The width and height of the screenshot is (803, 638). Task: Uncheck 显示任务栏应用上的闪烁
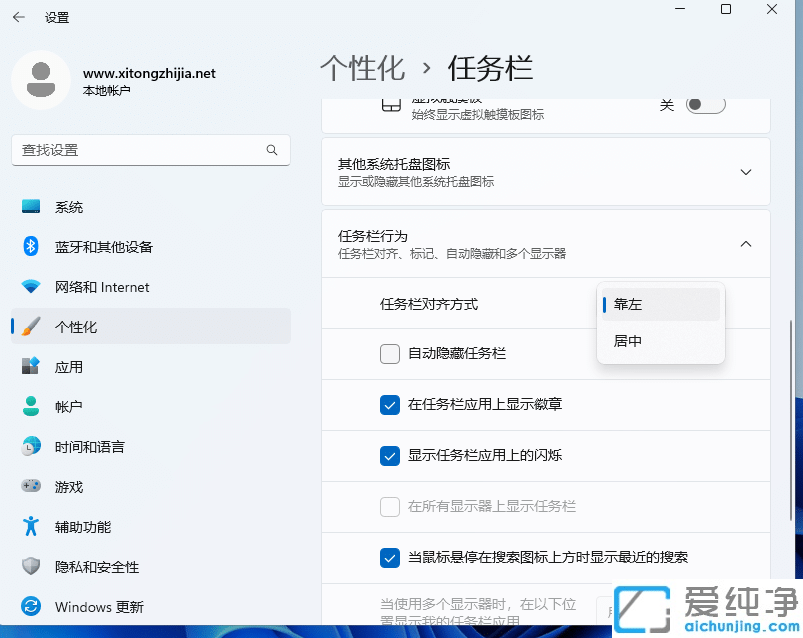pyautogui.click(x=390, y=456)
